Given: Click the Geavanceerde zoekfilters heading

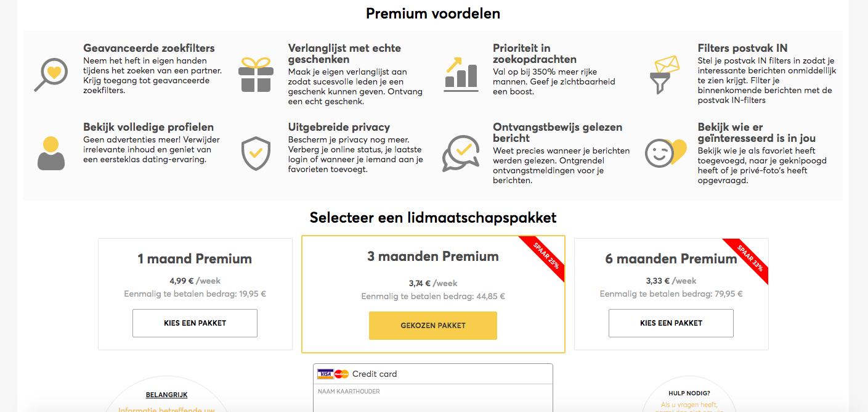Looking at the screenshot, I should click(149, 48).
